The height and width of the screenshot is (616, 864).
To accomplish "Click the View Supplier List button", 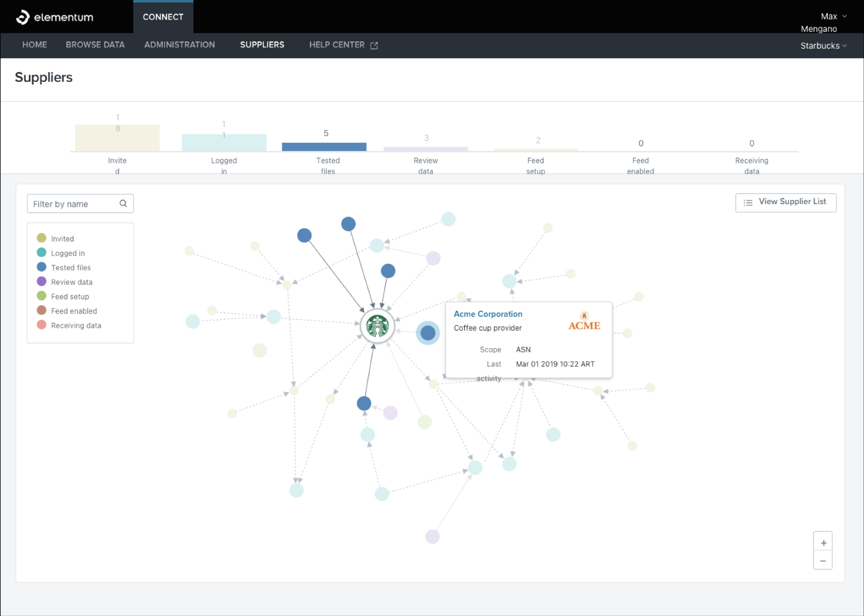I will (x=785, y=202).
